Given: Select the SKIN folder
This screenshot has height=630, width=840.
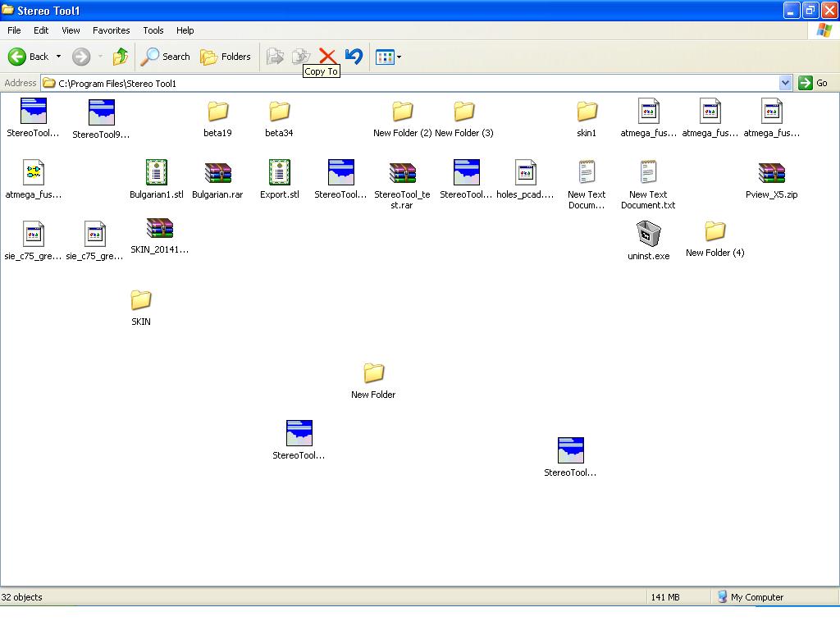Looking at the screenshot, I should click(141, 308).
